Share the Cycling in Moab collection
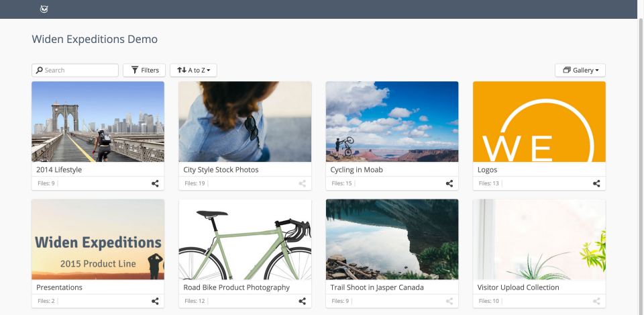Viewport: 644px width, 315px height. point(449,183)
